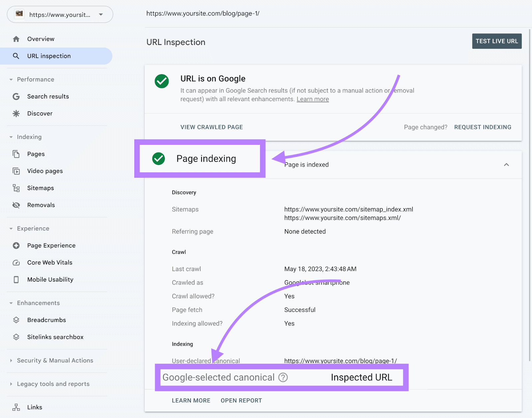
Task: Open Core Web Vitals report
Action: point(57,263)
